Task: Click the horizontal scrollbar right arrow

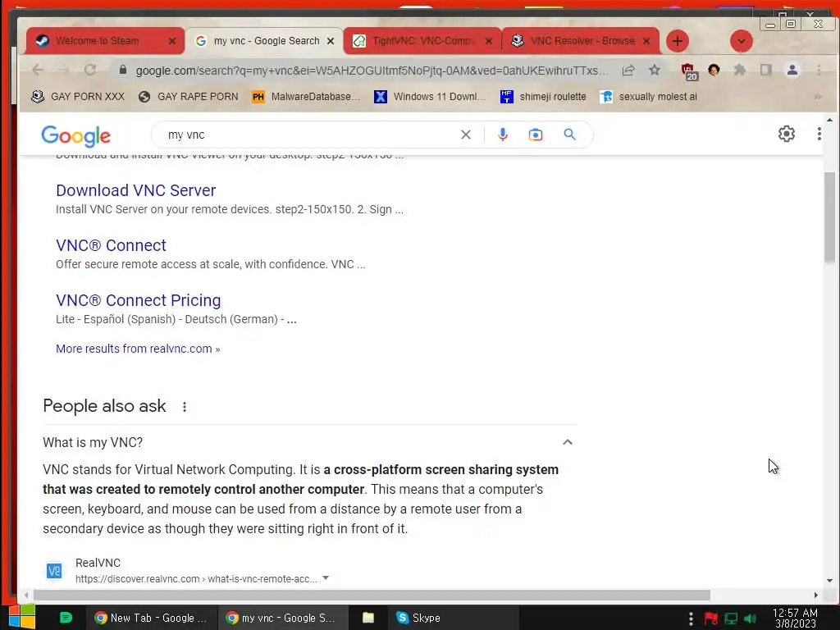Action: [x=816, y=596]
